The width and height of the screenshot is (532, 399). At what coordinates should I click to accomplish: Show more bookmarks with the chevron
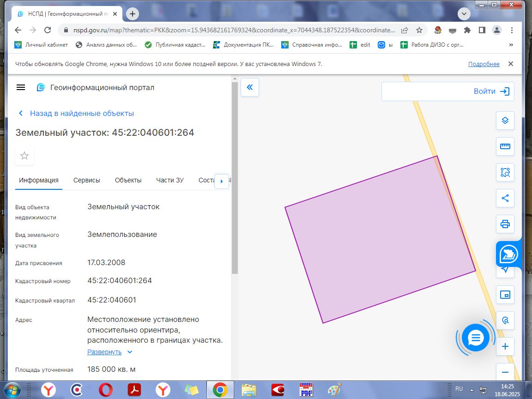click(x=511, y=45)
